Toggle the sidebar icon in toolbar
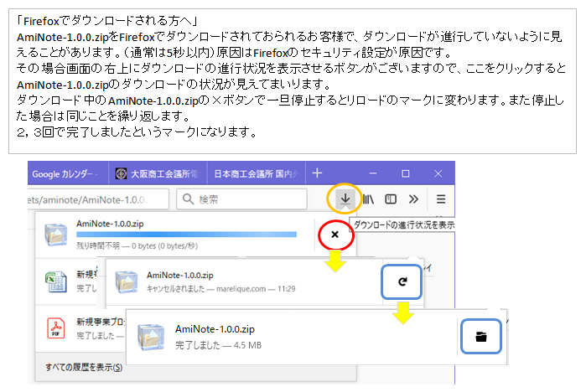 point(391,199)
